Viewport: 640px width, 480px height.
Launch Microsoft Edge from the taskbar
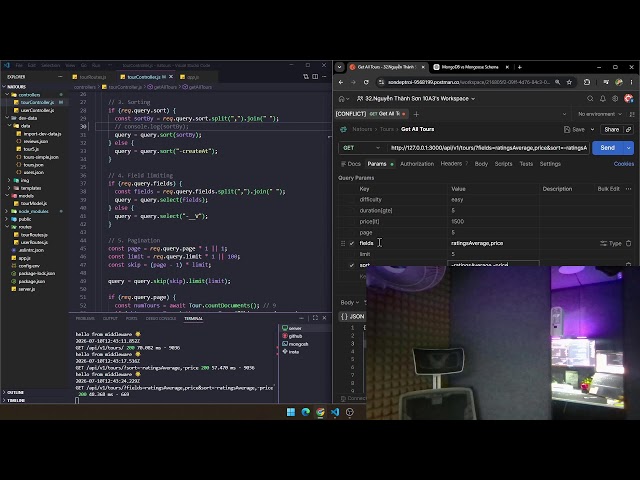[305, 412]
